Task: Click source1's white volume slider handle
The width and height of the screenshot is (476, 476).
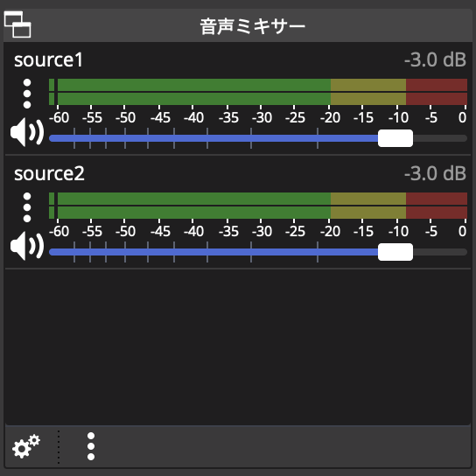Action: [395, 138]
